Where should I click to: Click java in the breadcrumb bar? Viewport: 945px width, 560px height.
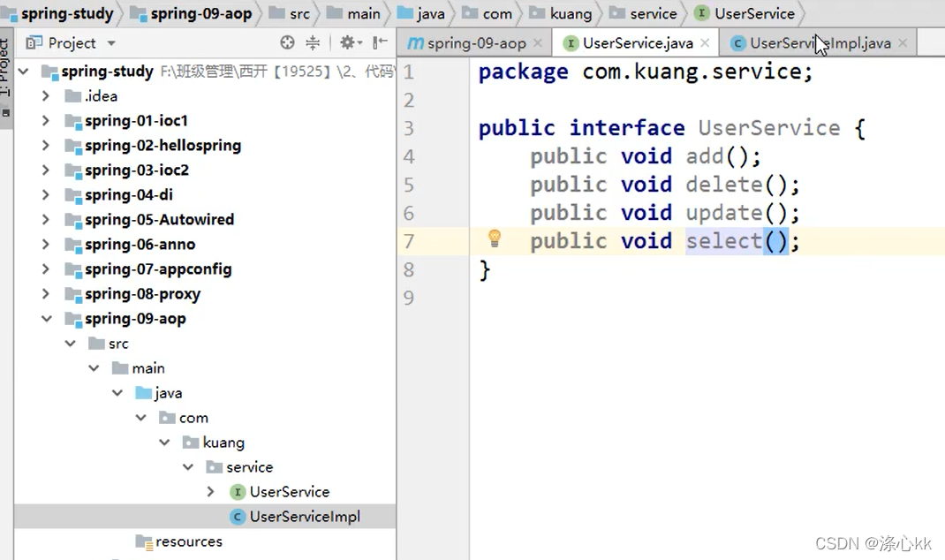point(422,13)
